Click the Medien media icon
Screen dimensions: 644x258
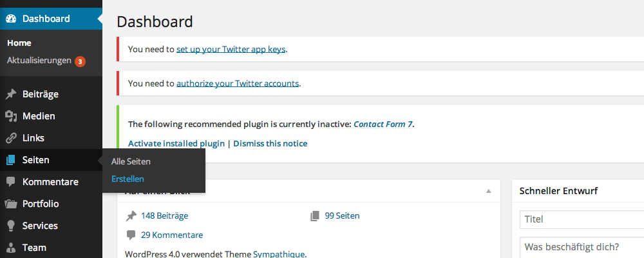[11, 116]
